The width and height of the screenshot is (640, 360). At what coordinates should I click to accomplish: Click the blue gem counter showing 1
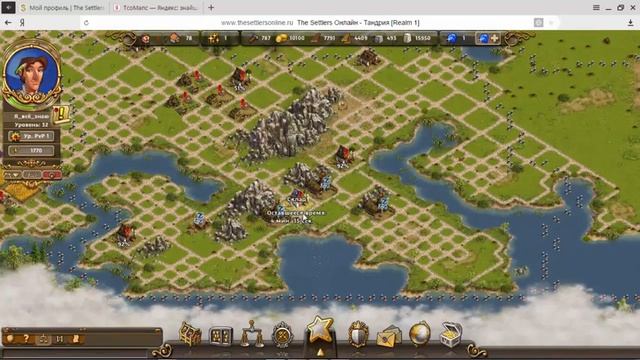(x=456, y=38)
